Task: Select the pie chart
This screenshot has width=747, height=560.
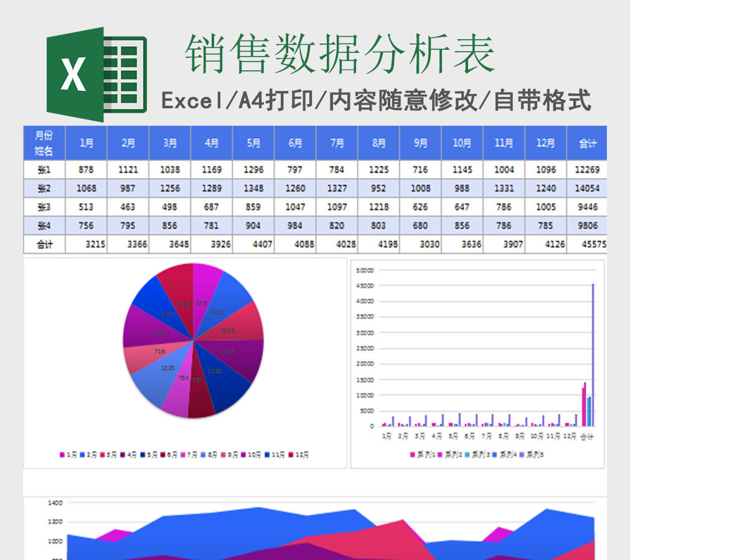Action: tap(193, 340)
